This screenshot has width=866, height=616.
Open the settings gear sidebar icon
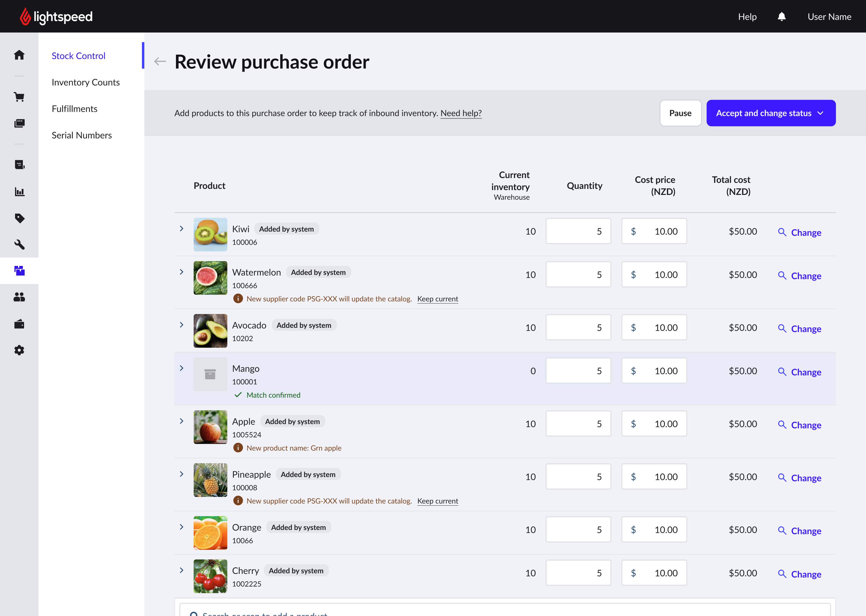coord(19,350)
